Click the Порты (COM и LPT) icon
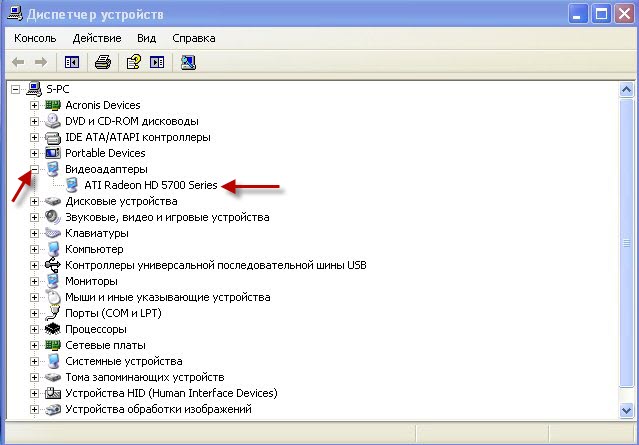The image size is (639, 445). click(x=53, y=313)
